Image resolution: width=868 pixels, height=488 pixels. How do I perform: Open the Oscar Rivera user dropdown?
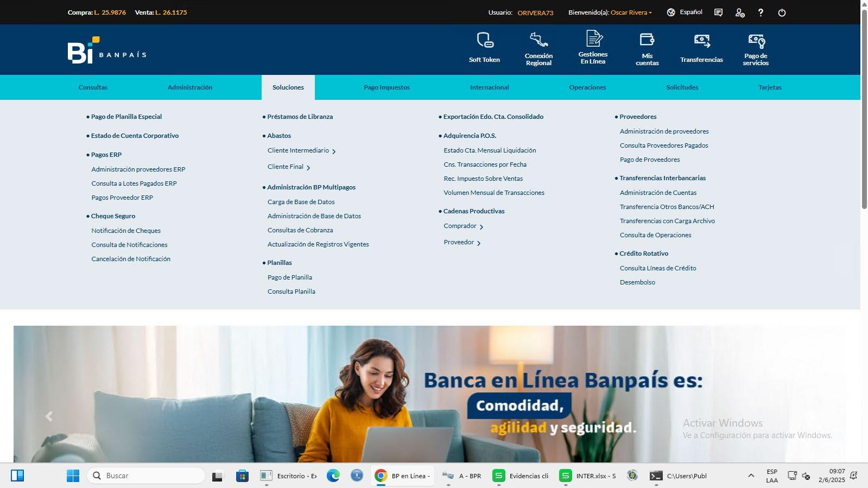(x=631, y=12)
